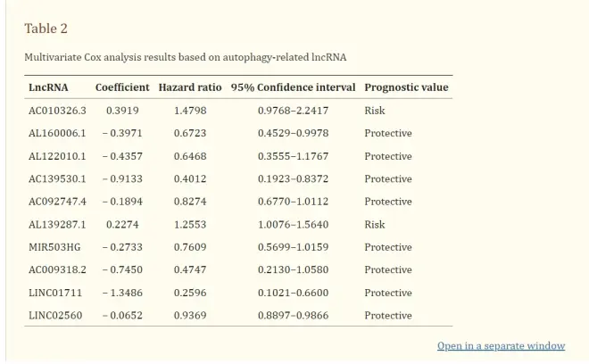Click the confidence interval 1.0076–1.5640

coord(293,224)
